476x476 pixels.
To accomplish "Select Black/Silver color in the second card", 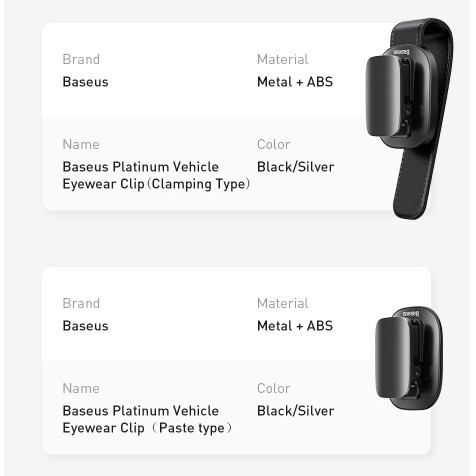I will pyautogui.click(x=295, y=411).
